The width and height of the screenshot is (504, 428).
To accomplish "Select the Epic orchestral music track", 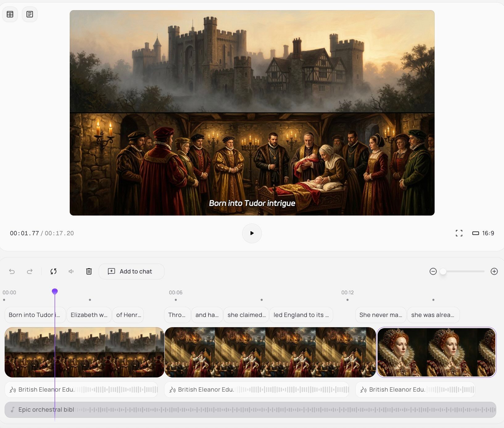I will pos(250,410).
